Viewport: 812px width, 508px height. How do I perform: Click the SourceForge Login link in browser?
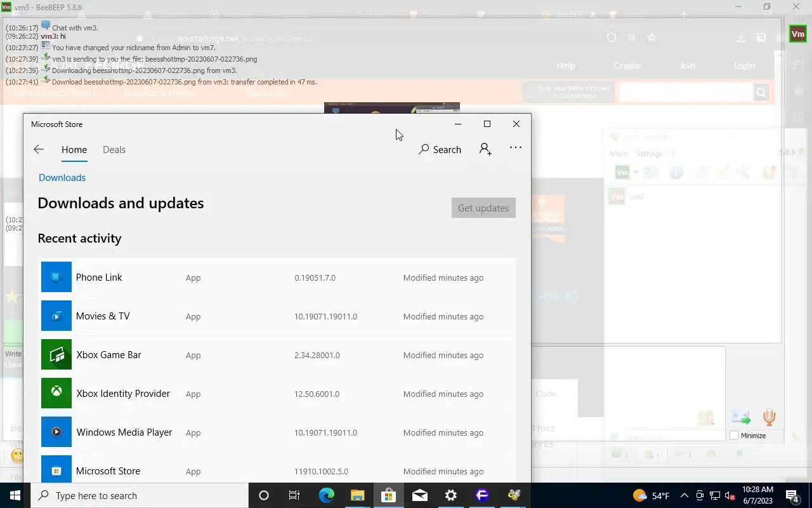(744, 65)
